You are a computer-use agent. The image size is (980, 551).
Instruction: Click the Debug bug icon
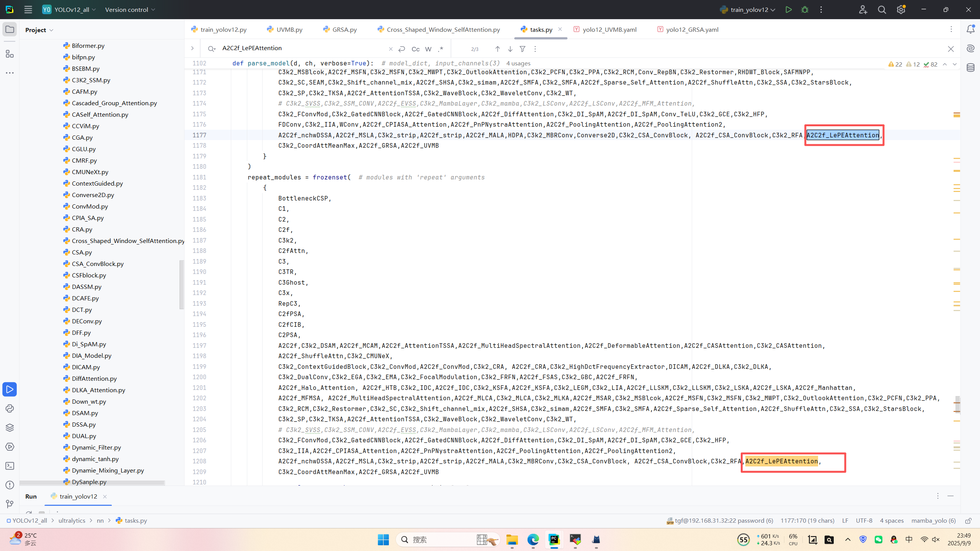(x=805, y=10)
